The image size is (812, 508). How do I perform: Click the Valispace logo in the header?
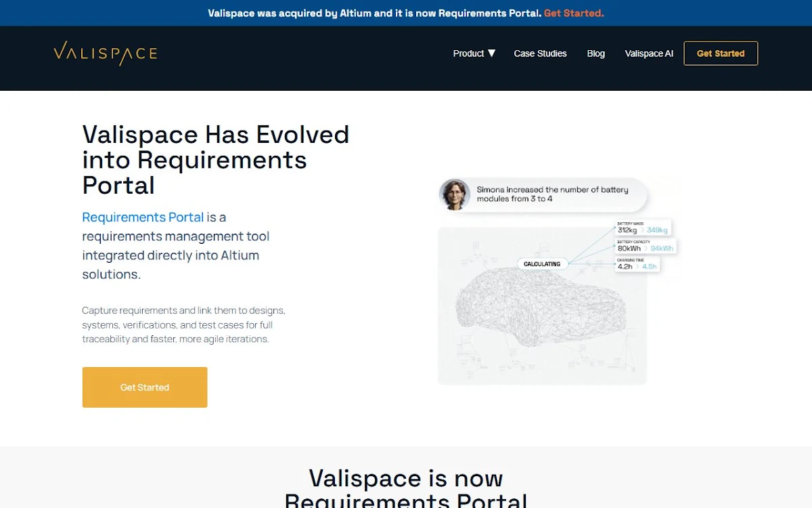coord(106,54)
